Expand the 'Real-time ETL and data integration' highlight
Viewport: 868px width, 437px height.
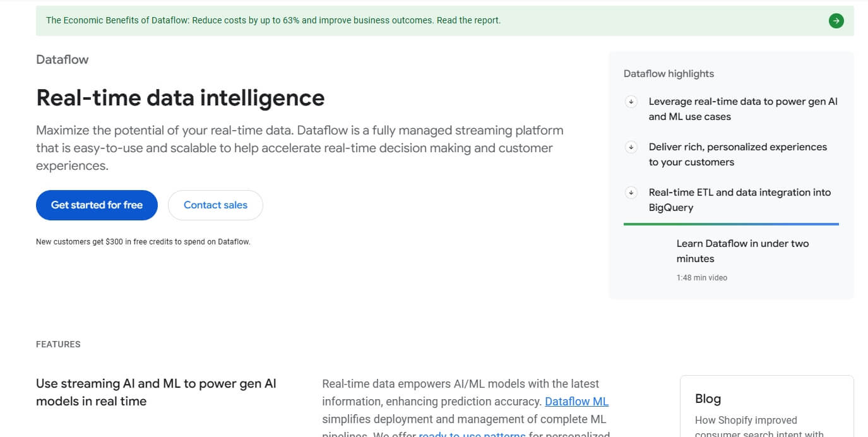pyautogui.click(x=739, y=200)
